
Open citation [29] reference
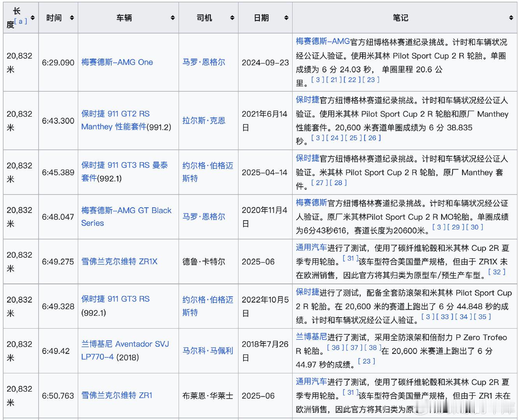456,227
